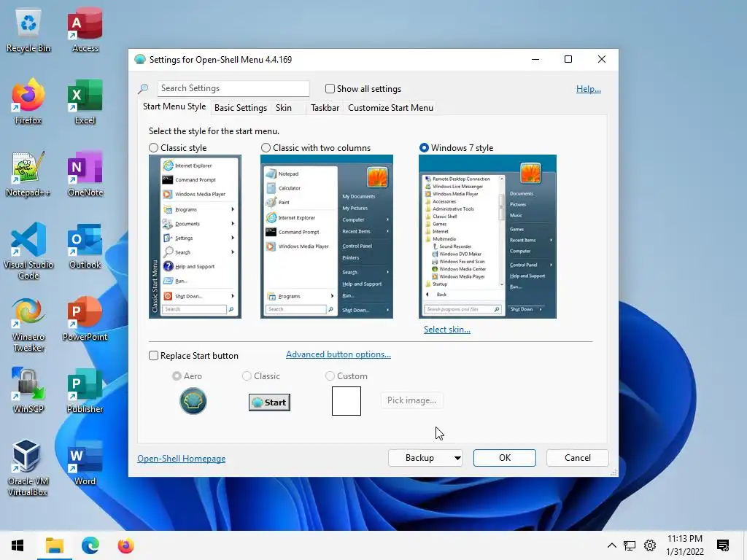Click the Open-Shell title bar icon
Screen dimensions: 747x560
tap(139, 60)
